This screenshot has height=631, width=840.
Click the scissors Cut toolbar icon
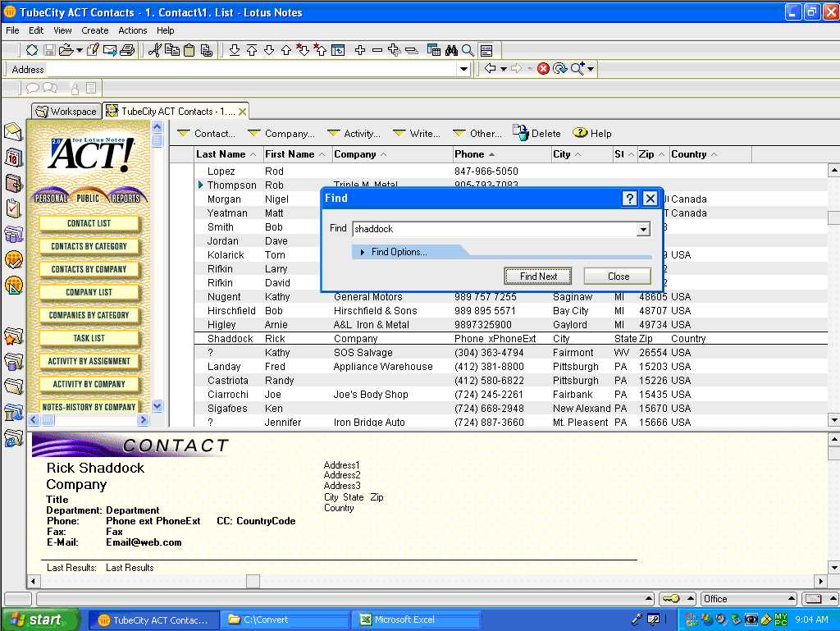pyautogui.click(x=154, y=50)
